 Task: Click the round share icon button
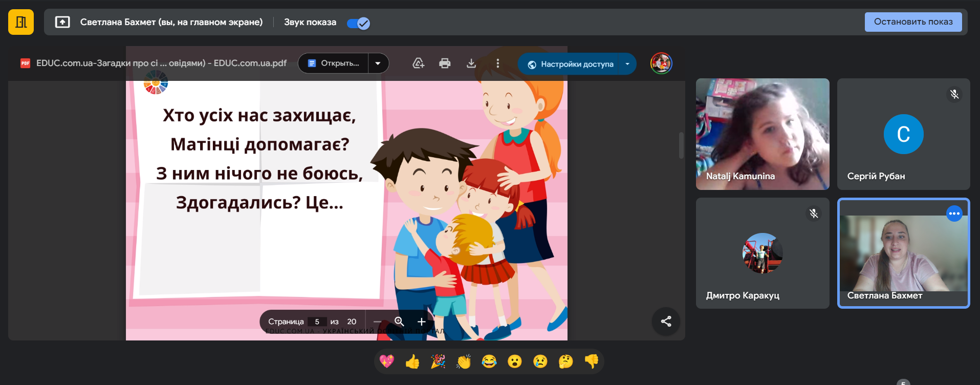pyautogui.click(x=666, y=322)
